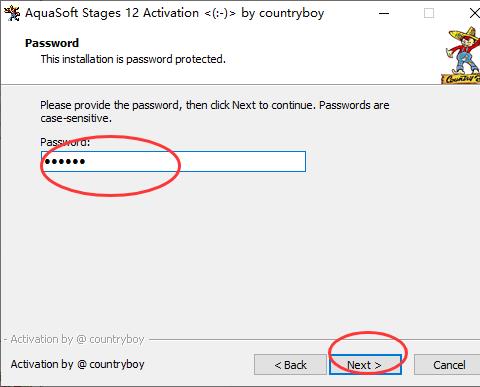Return to the previous page with < Back
Screen dimensions: 480x387
290,365
